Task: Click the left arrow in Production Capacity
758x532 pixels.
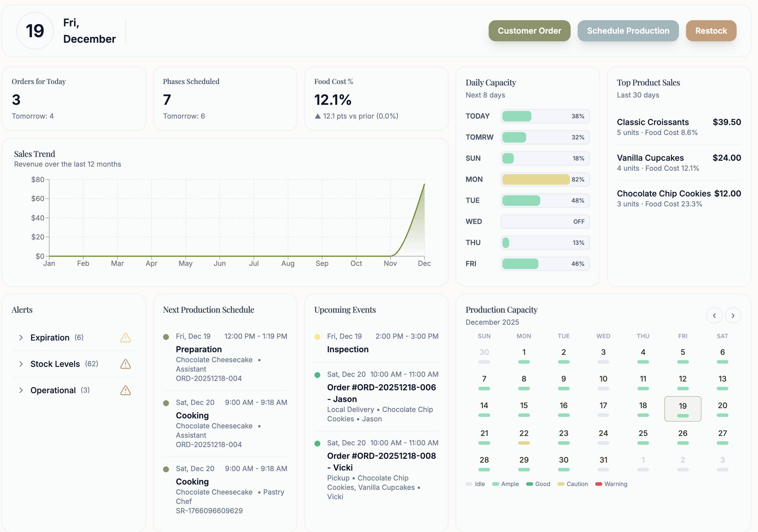Action: [714, 315]
